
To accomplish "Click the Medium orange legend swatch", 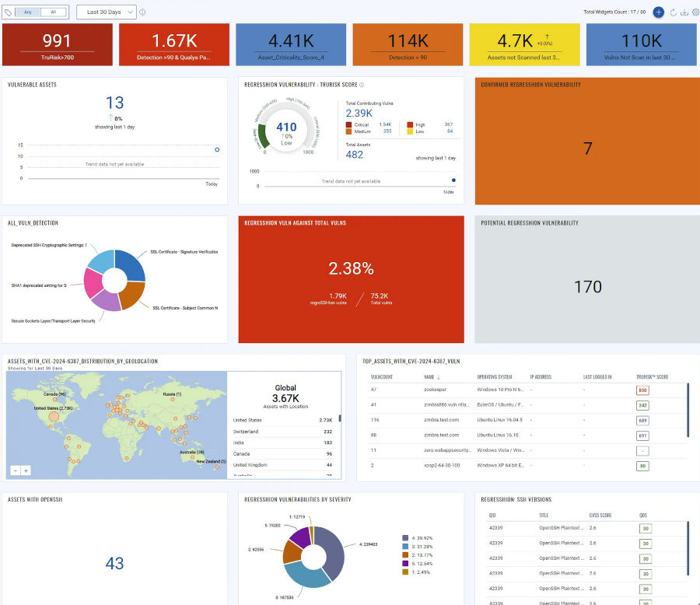I will click(x=348, y=131).
